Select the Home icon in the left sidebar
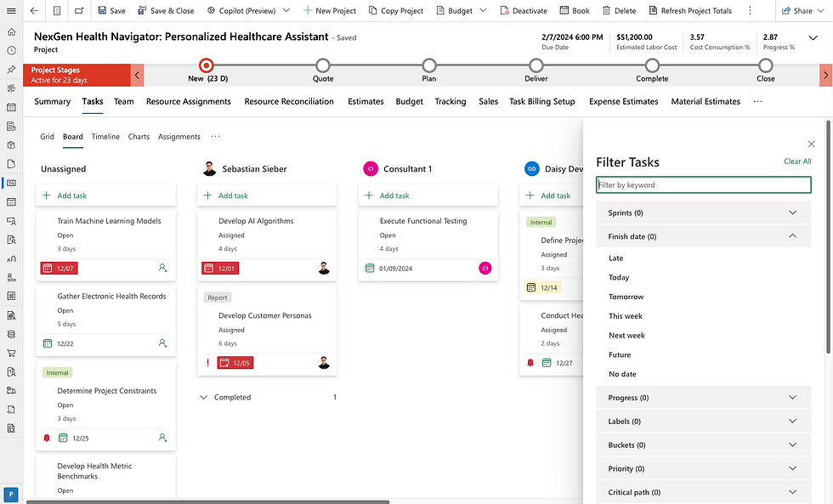Image resolution: width=833 pixels, height=504 pixels. pyautogui.click(x=10, y=31)
